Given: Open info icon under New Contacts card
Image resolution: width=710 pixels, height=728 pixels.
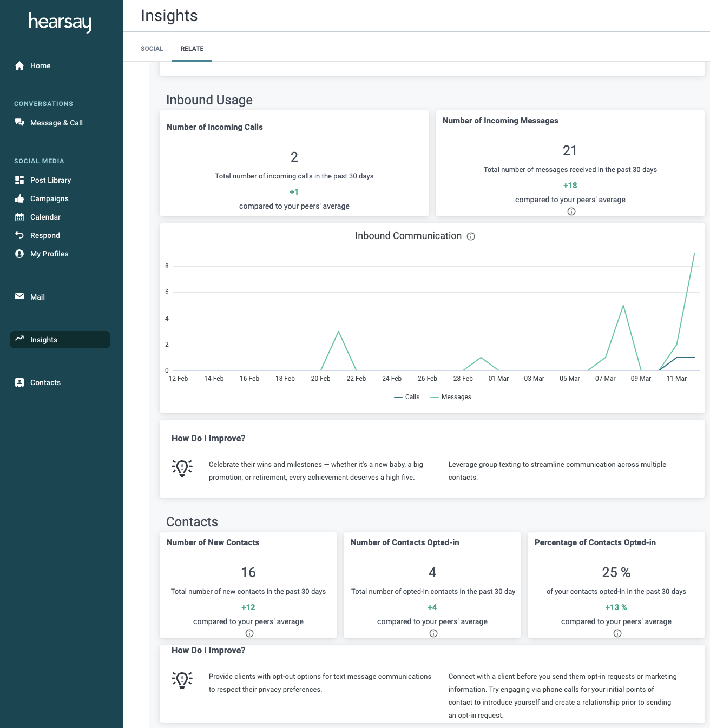Looking at the screenshot, I should [249, 633].
